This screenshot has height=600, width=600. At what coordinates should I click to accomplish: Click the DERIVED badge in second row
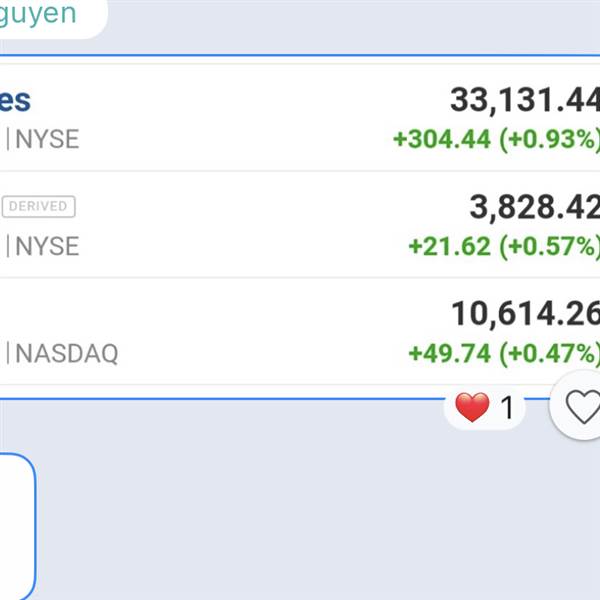coord(38,207)
